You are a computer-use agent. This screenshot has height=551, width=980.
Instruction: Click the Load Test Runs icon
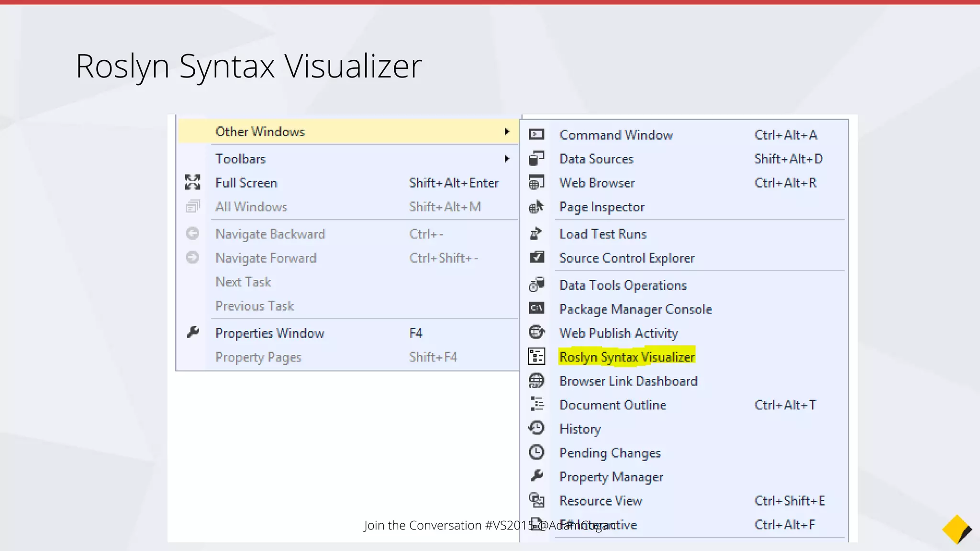tap(536, 233)
